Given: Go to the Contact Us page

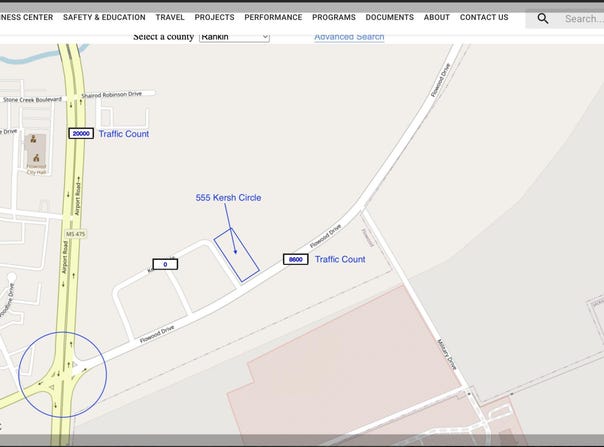Looking at the screenshot, I should pyautogui.click(x=484, y=17).
